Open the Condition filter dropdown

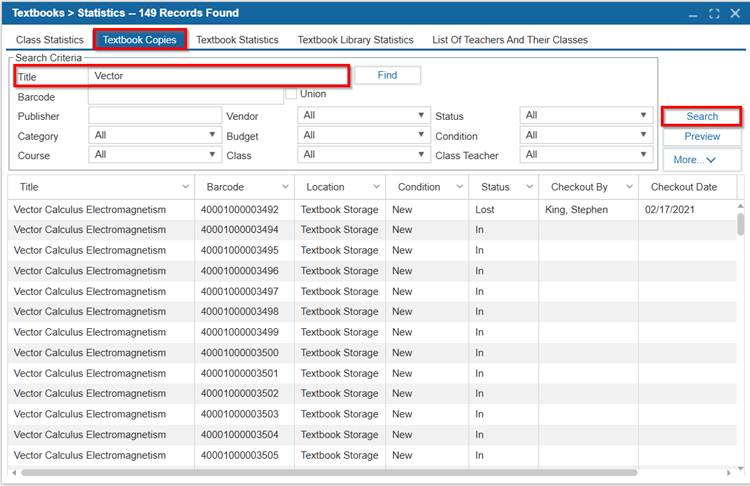[x=586, y=135]
